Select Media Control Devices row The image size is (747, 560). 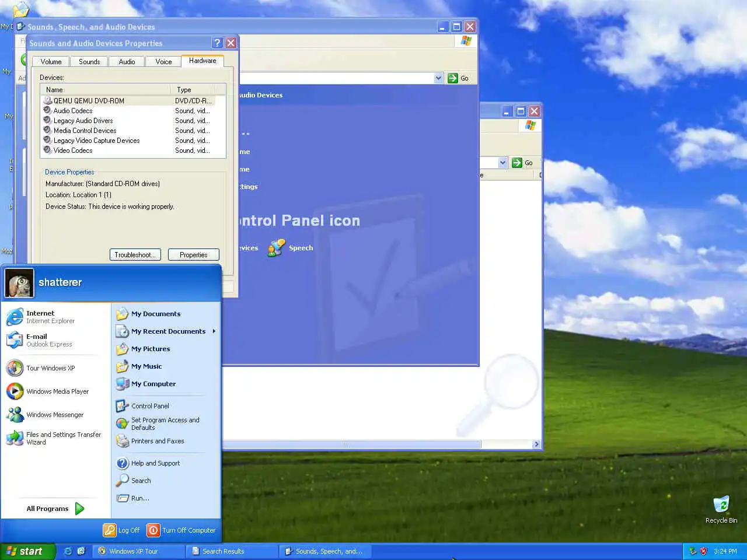[x=128, y=131]
